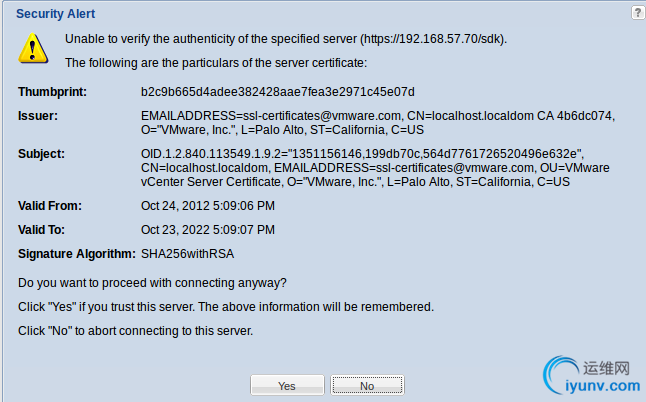Click the Issuer label

[x=38, y=116]
